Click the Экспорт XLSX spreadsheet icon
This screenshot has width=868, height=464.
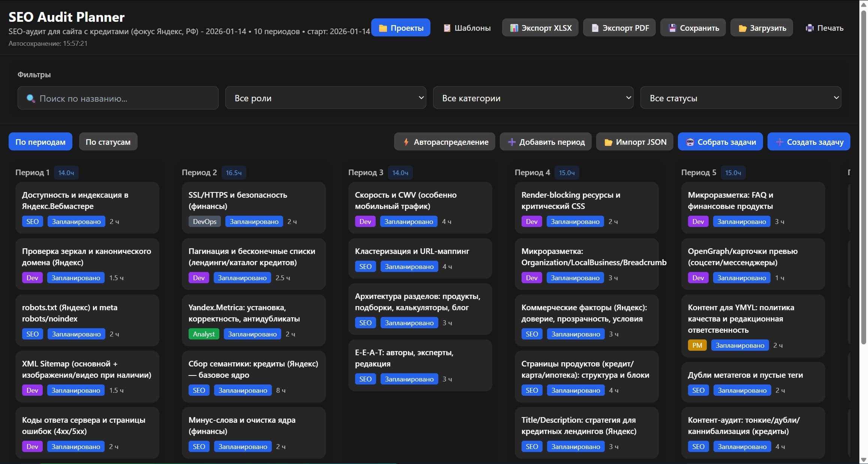[x=514, y=27]
